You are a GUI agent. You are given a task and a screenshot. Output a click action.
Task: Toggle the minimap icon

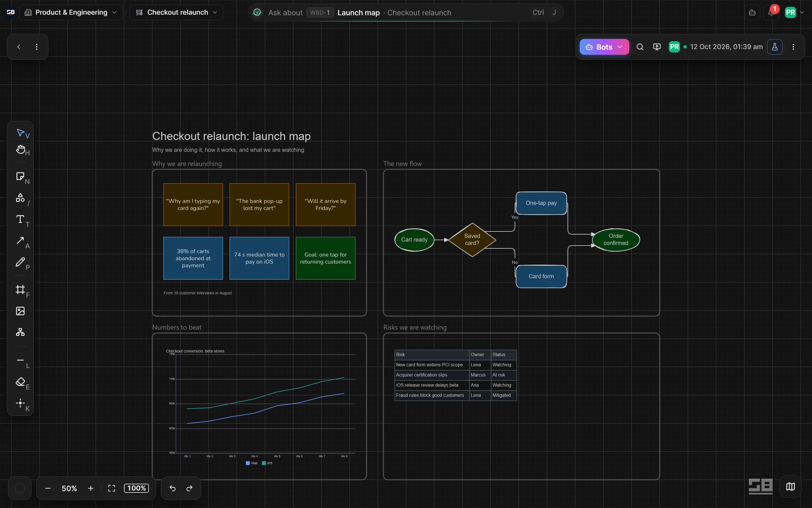point(791,487)
